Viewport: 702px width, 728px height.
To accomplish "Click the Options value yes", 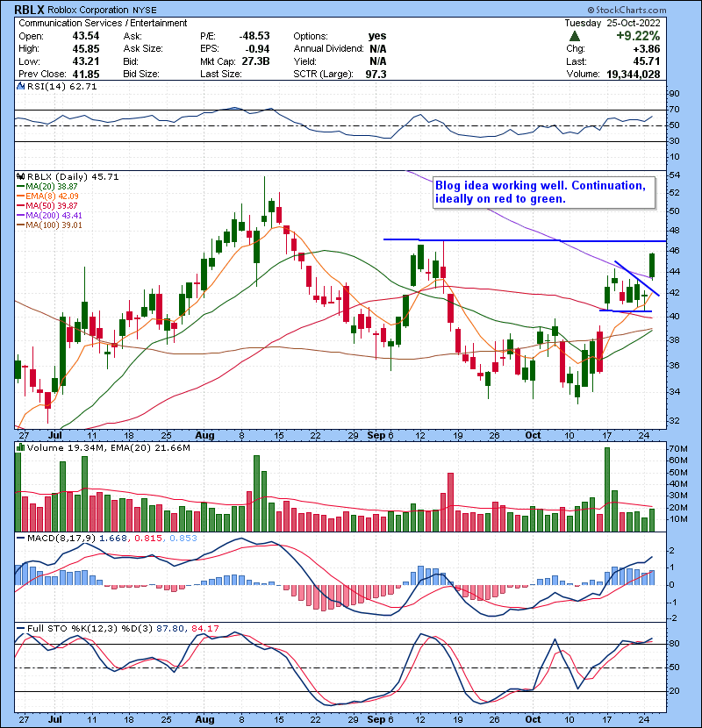I will [x=376, y=36].
